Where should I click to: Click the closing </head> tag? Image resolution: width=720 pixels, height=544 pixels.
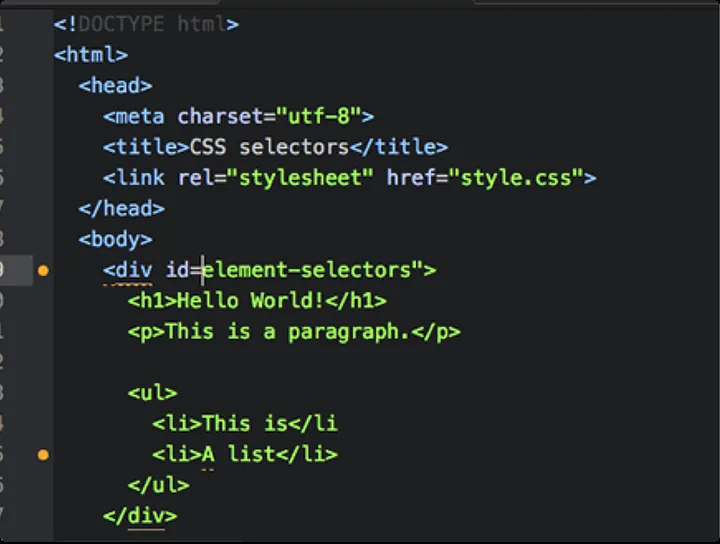click(121, 208)
